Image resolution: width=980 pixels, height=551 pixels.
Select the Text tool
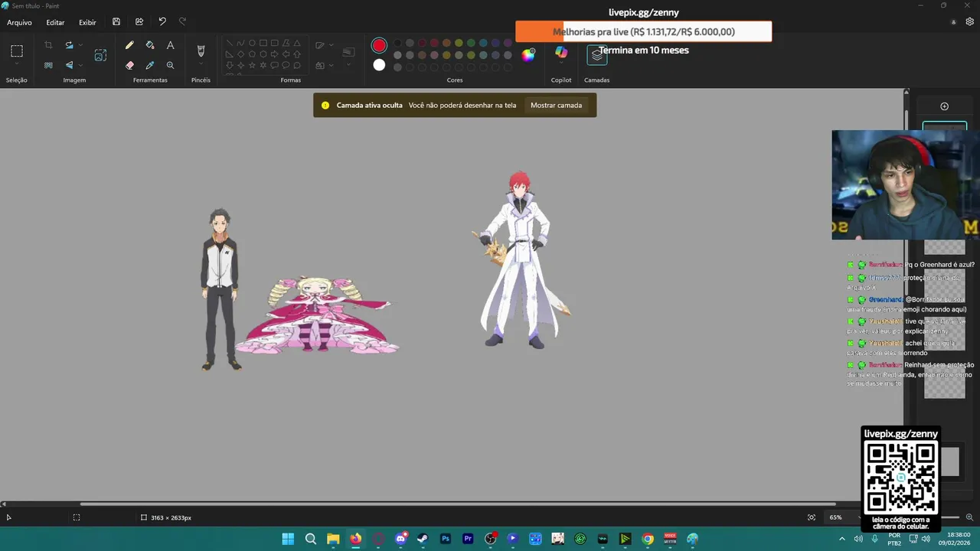coord(170,45)
